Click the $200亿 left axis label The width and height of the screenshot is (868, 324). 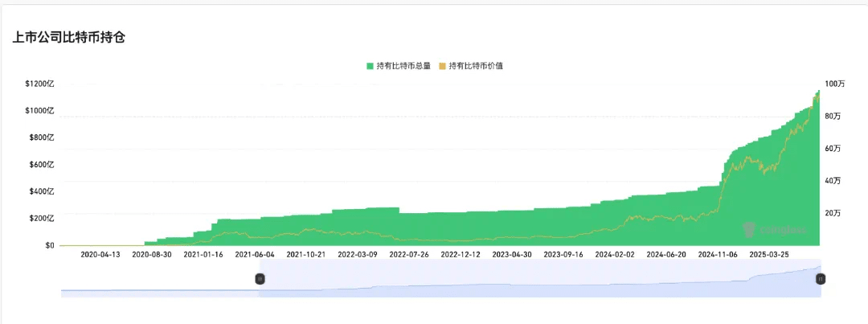(42, 218)
